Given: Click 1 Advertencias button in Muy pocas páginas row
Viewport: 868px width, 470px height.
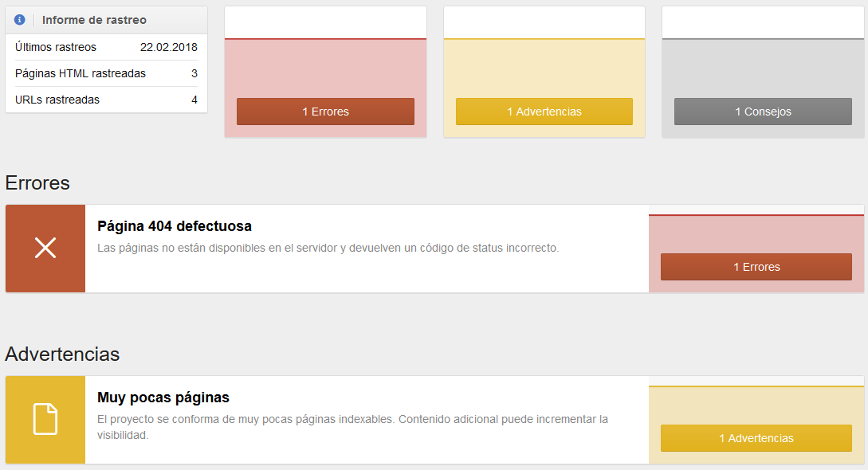Looking at the screenshot, I should [756, 438].
